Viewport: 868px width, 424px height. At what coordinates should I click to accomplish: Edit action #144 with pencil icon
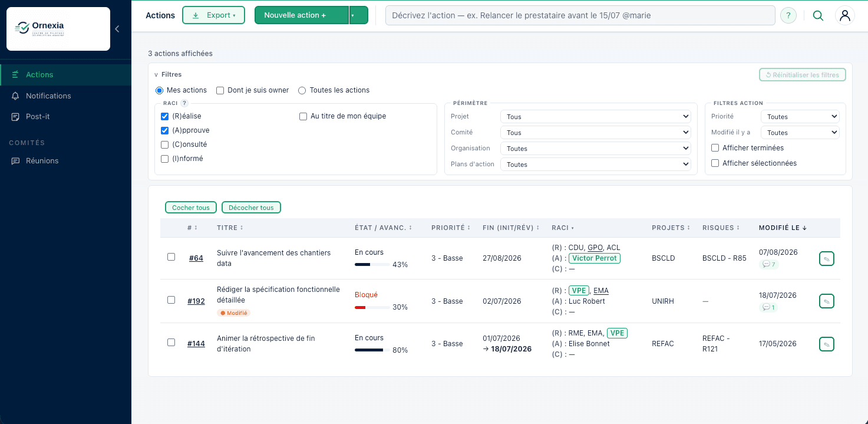coord(827,344)
